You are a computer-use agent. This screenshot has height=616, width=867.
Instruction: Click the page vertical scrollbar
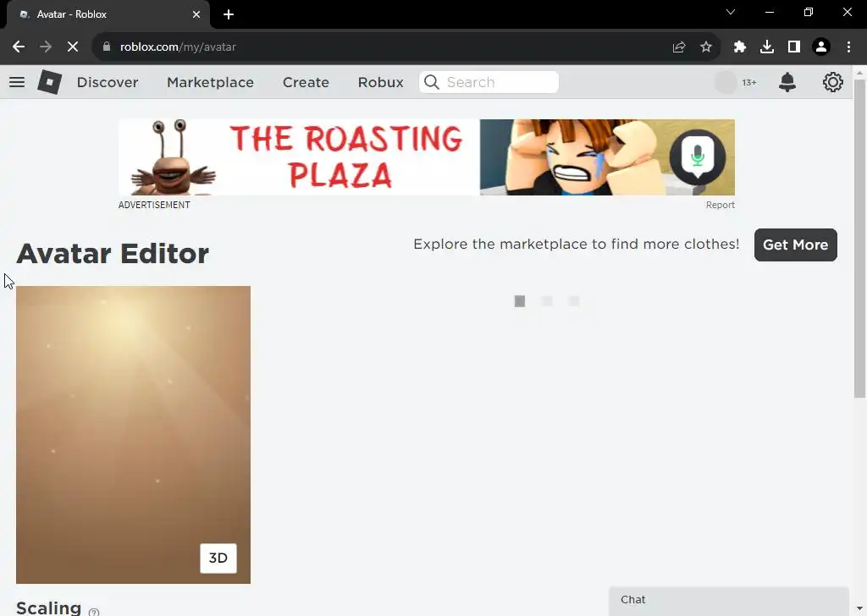pos(859,238)
